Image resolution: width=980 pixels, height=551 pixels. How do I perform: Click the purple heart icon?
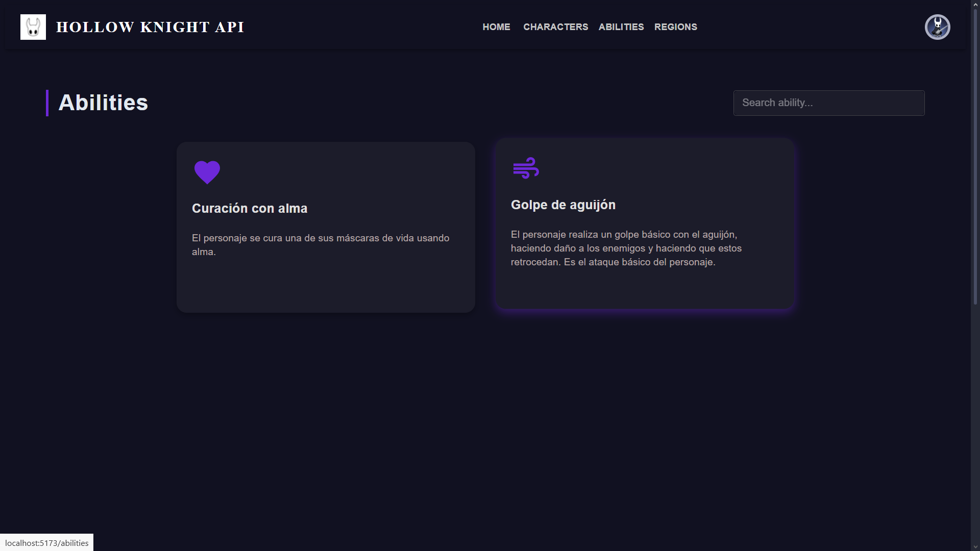pyautogui.click(x=207, y=172)
